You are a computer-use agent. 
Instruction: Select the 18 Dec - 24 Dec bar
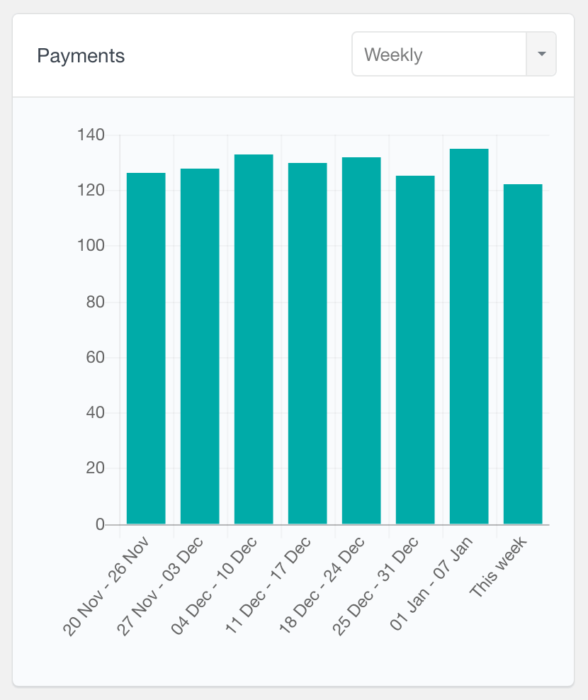pos(361,341)
